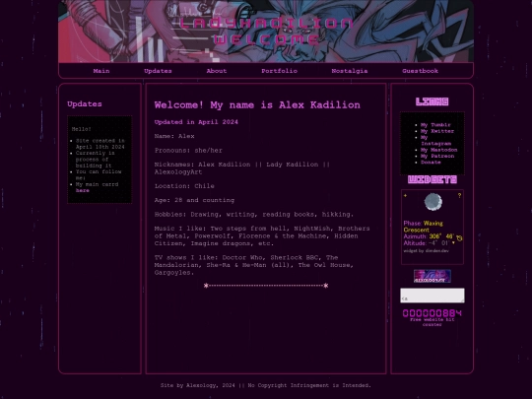Expand the arrow next to Altitude value
Viewport: 532px width, 399px height.
(x=453, y=243)
